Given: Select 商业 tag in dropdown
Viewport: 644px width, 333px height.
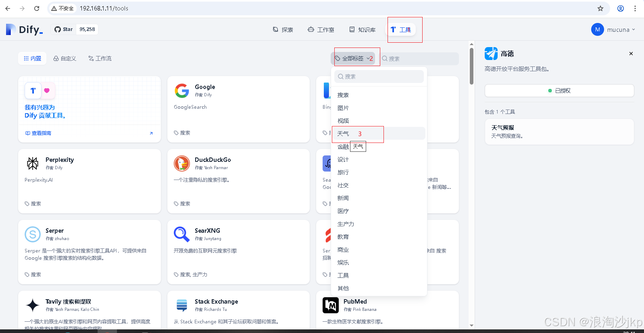Looking at the screenshot, I should 379,250.
